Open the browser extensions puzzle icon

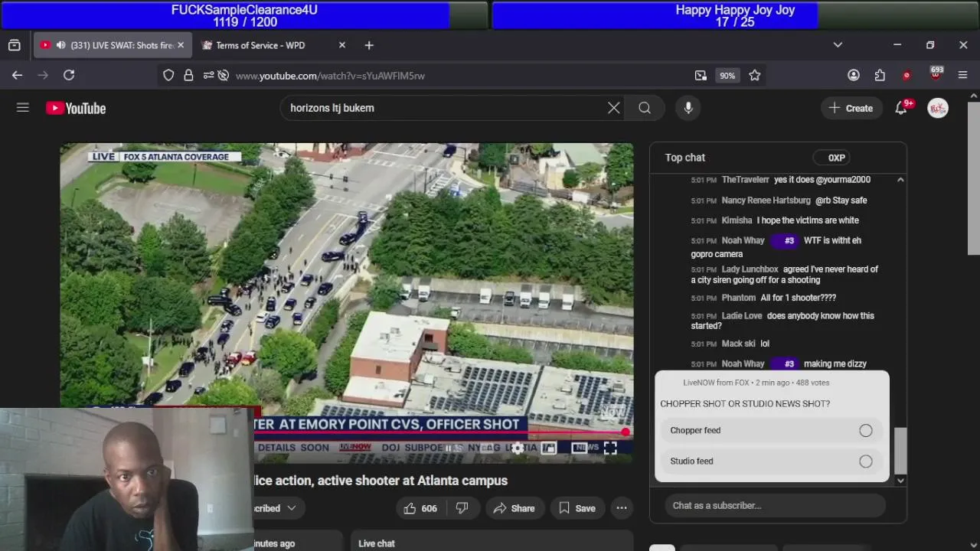[880, 75]
